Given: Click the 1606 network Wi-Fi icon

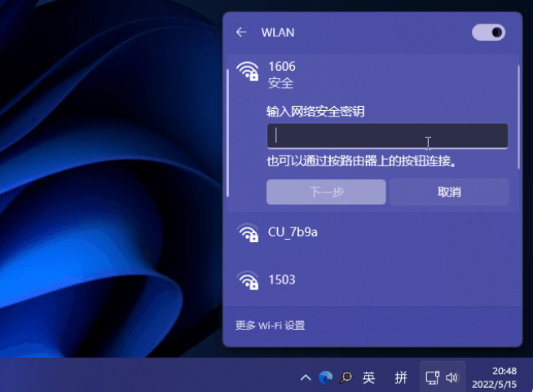Looking at the screenshot, I should pos(248,72).
